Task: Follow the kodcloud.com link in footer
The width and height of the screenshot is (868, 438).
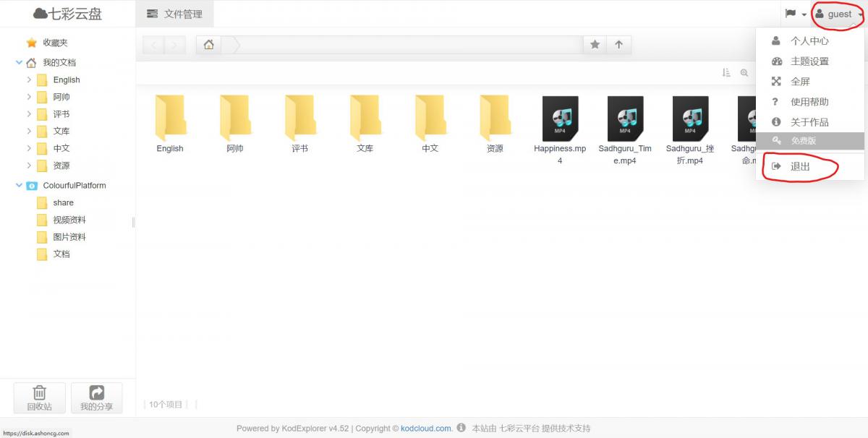Action: click(425, 428)
